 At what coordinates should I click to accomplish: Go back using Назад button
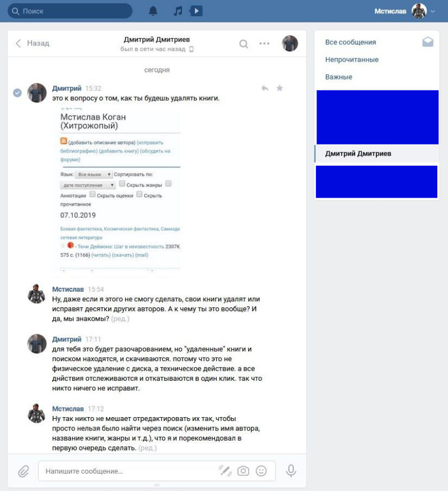[x=32, y=43]
